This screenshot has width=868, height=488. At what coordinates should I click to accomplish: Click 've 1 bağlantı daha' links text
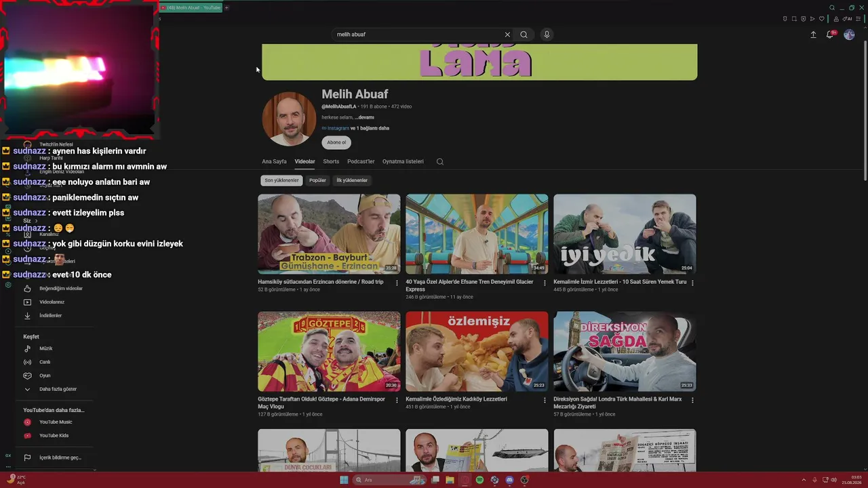(370, 128)
